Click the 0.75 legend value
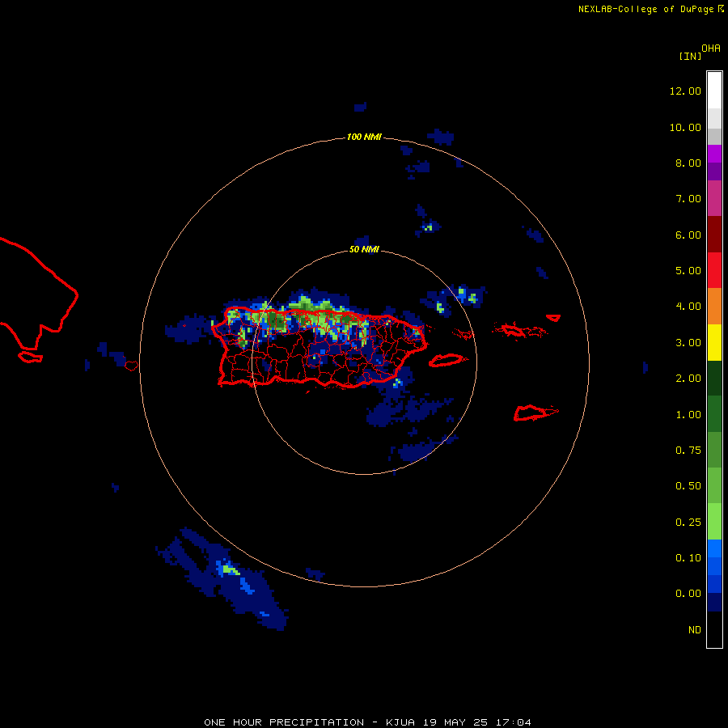 [x=688, y=451]
